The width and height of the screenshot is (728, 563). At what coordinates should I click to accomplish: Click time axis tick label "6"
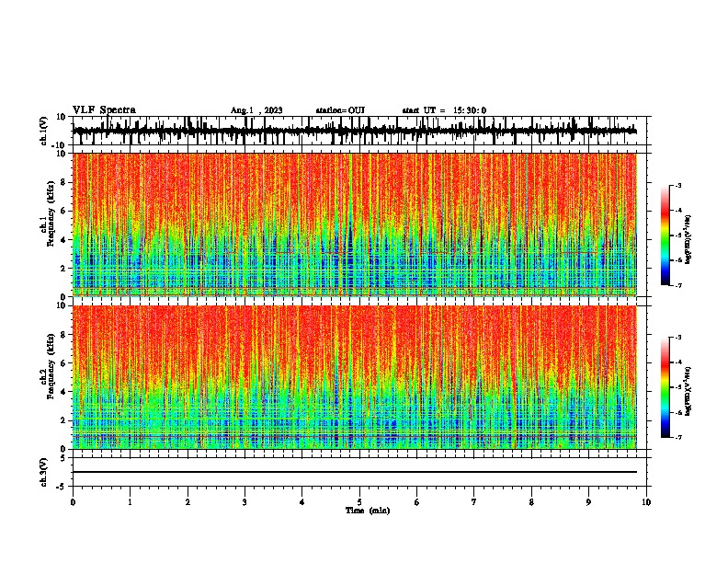coord(417,502)
